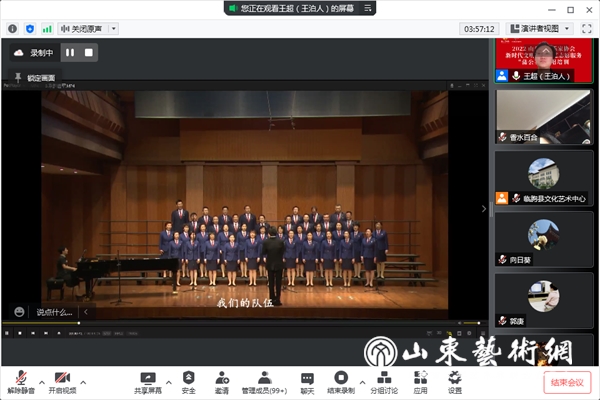Open 管理成员(99+) members panel

pos(264,382)
